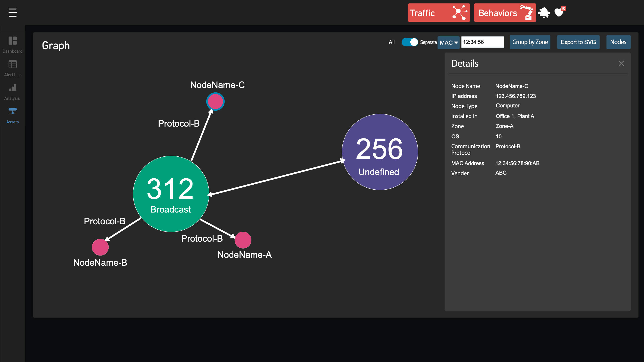
Task: Expand the hamburger menu top-left
Action: tap(12, 12)
